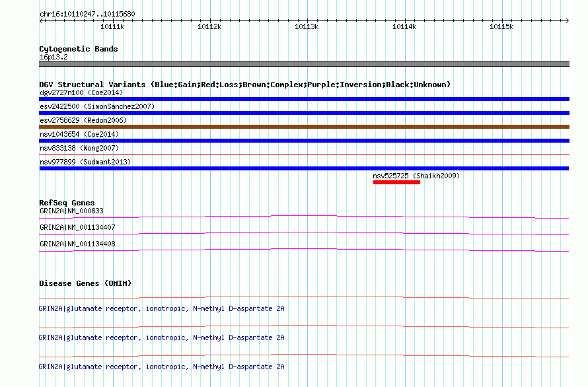Click the RefSeq Genes track heading

coord(67,203)
